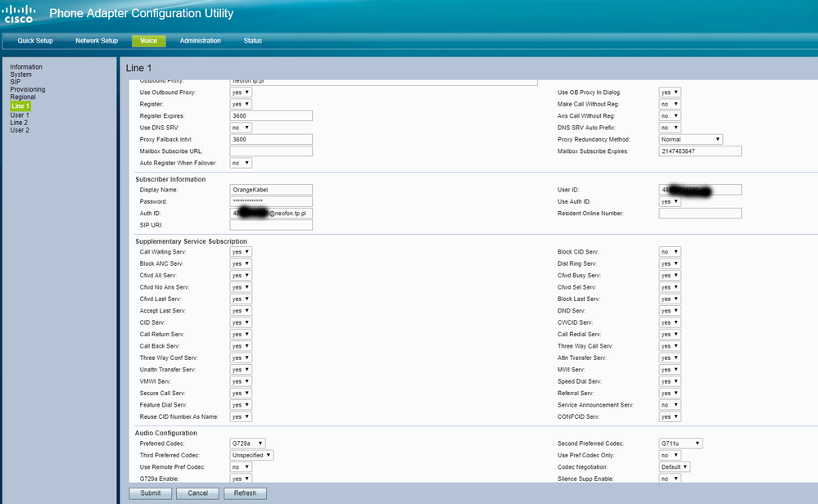The image size is (818, 504).
Task: Open the Administration tab
Action: click(200, 41)
